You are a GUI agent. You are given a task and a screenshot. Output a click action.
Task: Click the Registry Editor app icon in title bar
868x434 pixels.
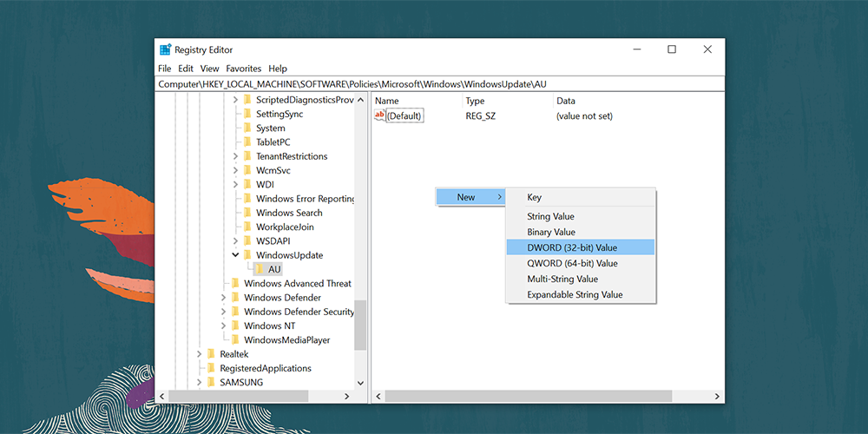tap(165, 49)
